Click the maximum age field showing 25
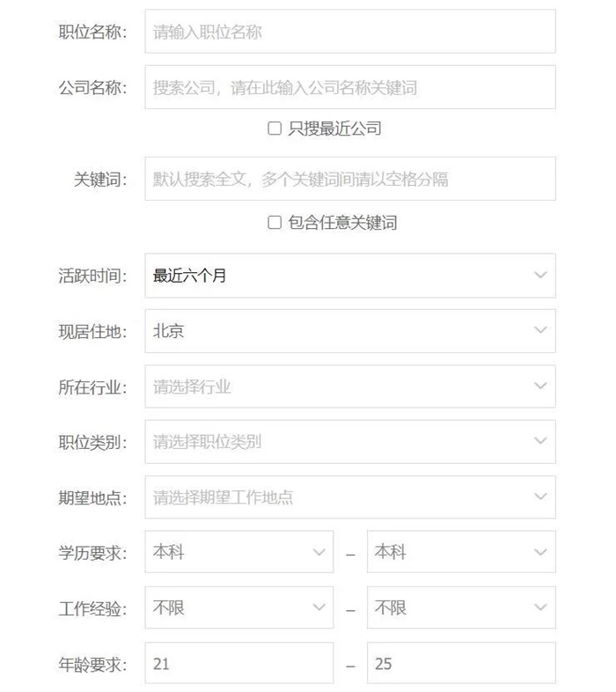616x692 pixels. tap(460, 664)
